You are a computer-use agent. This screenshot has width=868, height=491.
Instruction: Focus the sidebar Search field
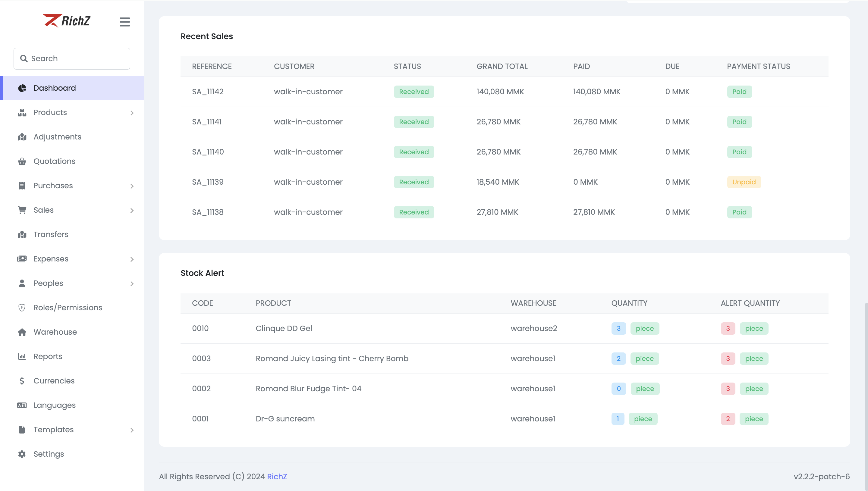pyautogui.click(x=72, y=59)
